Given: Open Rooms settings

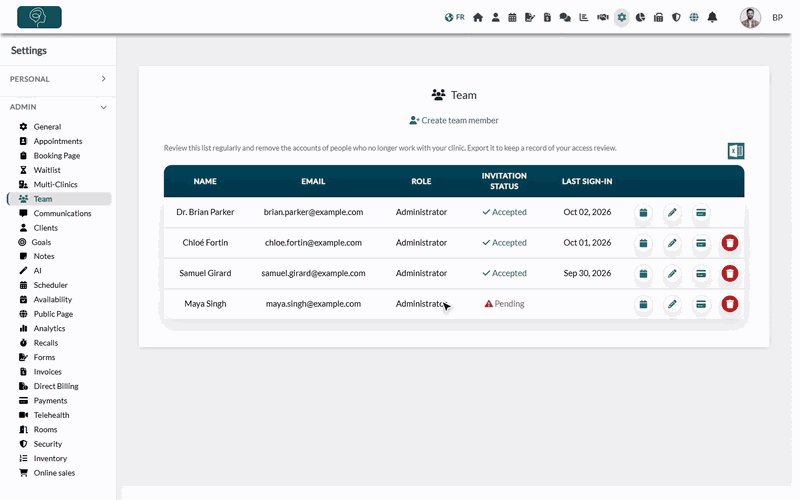Looking at the screenshot, I should (45, 430).
